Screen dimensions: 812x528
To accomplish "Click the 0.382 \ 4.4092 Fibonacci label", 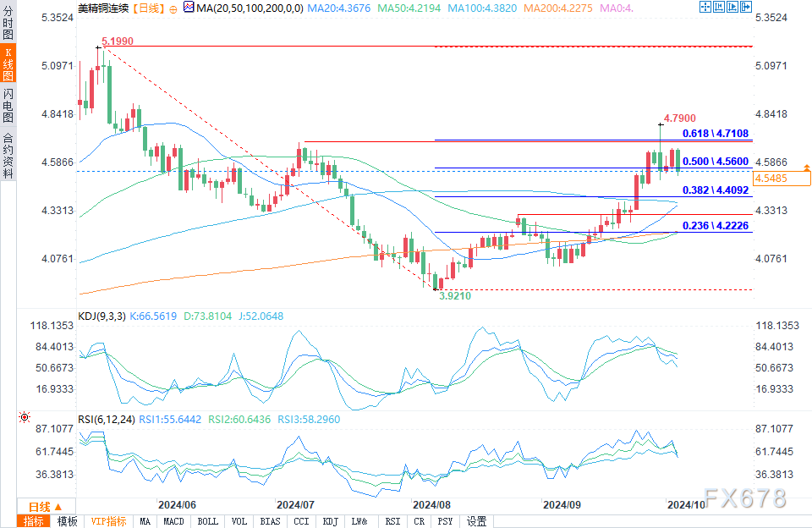I will point(716,190).
